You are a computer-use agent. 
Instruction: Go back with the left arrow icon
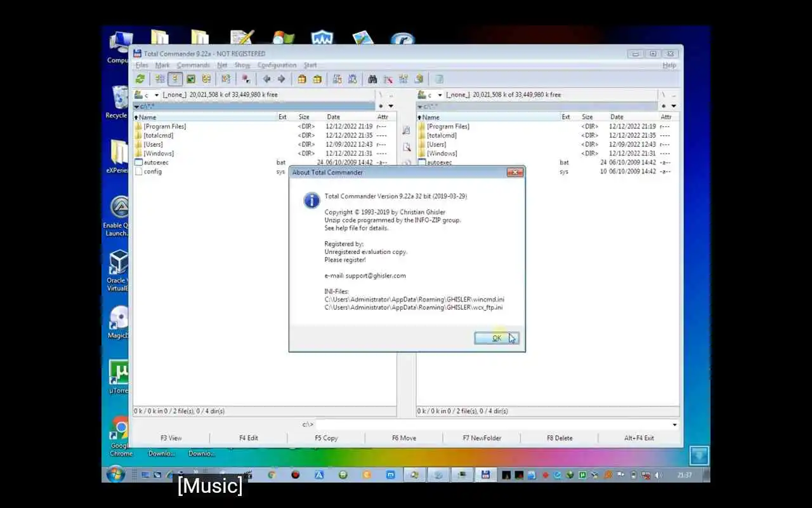coord(266,79)
